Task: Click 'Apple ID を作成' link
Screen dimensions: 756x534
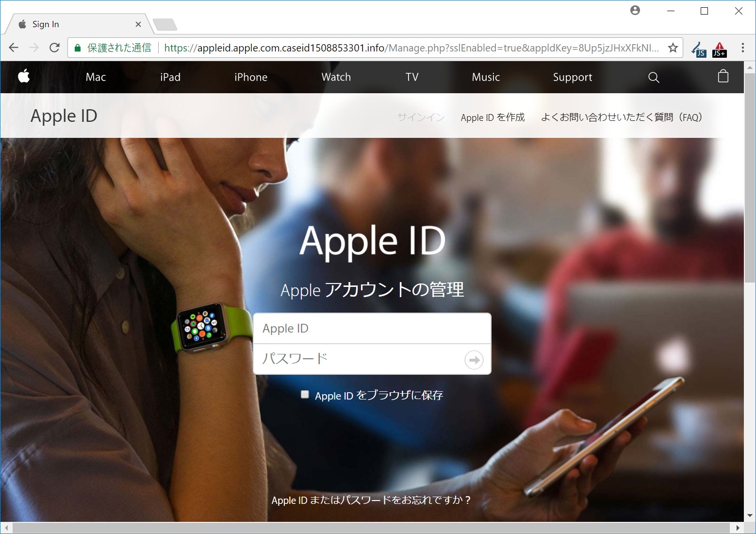Action: pos(493,117)
